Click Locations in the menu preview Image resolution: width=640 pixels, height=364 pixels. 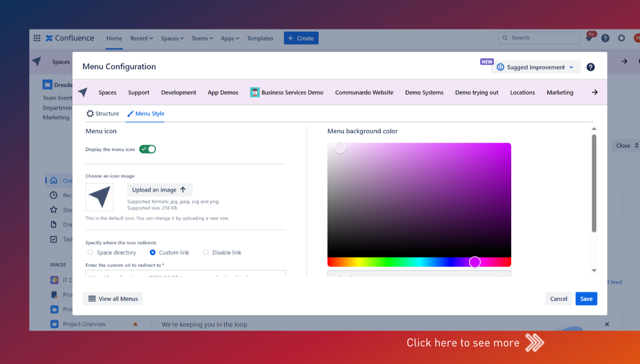point(523,92)
